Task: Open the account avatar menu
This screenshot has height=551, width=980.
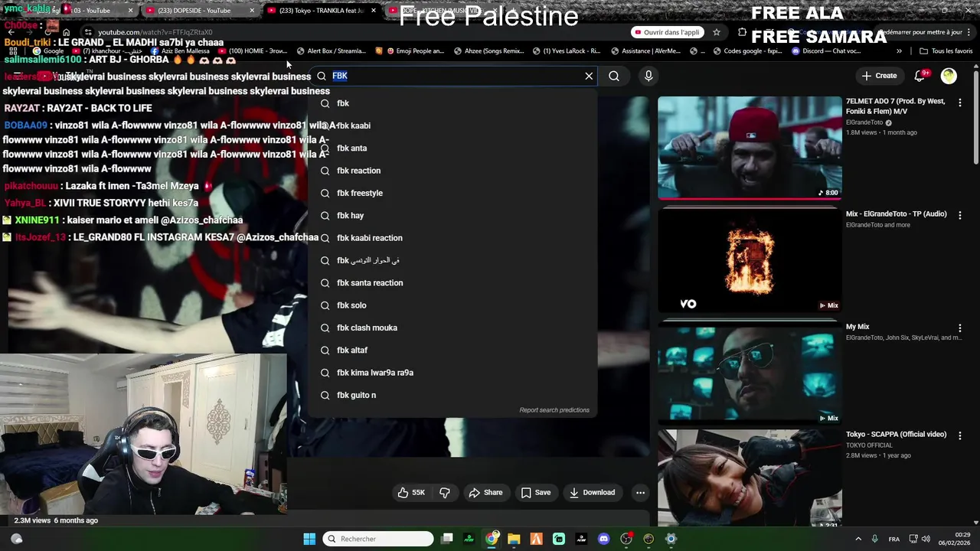Action: point(949,76)
